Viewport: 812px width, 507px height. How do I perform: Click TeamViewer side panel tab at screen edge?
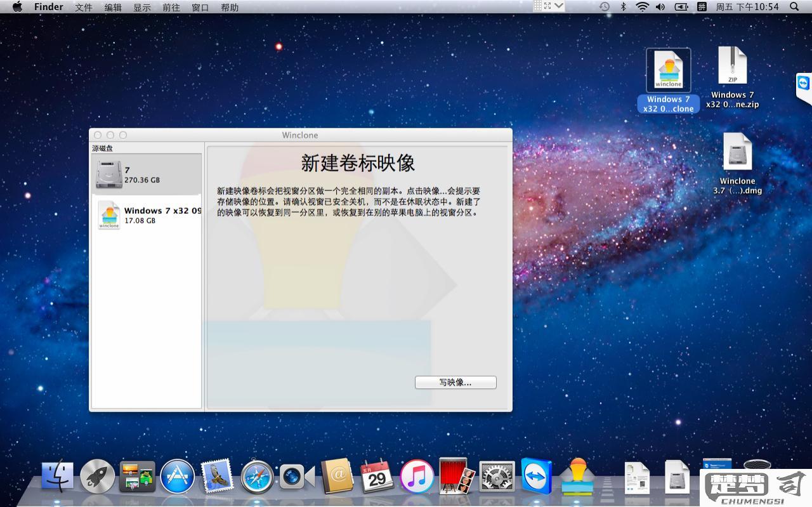(x=804, y=89)
